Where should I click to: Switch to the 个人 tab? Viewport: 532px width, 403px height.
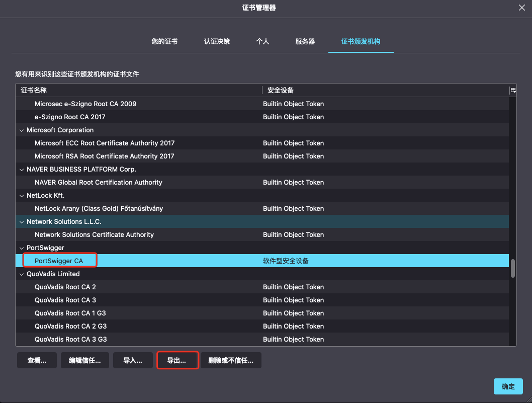click(262, 41)
